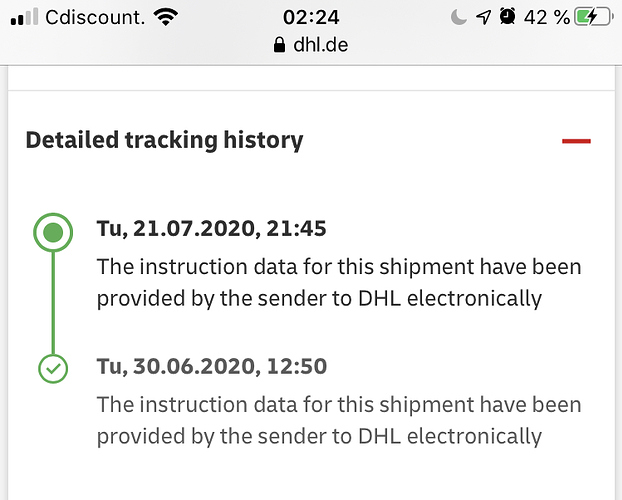622x500 pixels.
Task: Tap the padlock icon beside dhl.de
Action: click(x=279, y=45)
